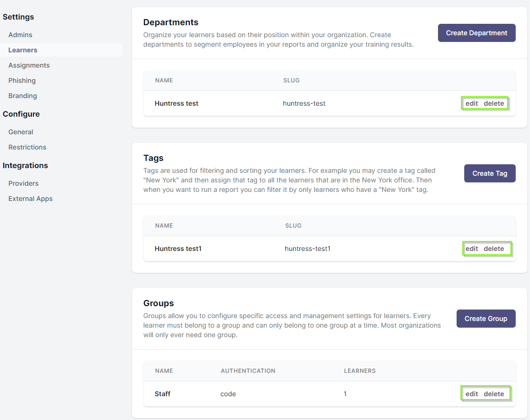Image resolution: width=530 pixels, height=420 pixels.
Task: Open the Phishing settings section
Action: coord(22,80)
